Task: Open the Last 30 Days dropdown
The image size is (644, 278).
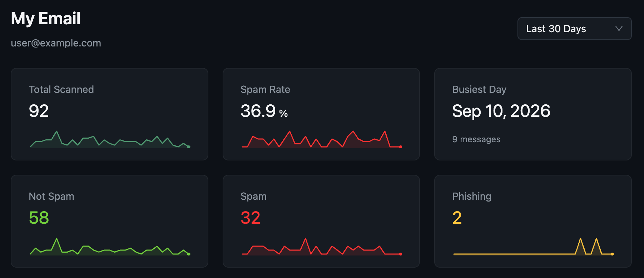Action: pyautogui.click(x=574, y=29)
